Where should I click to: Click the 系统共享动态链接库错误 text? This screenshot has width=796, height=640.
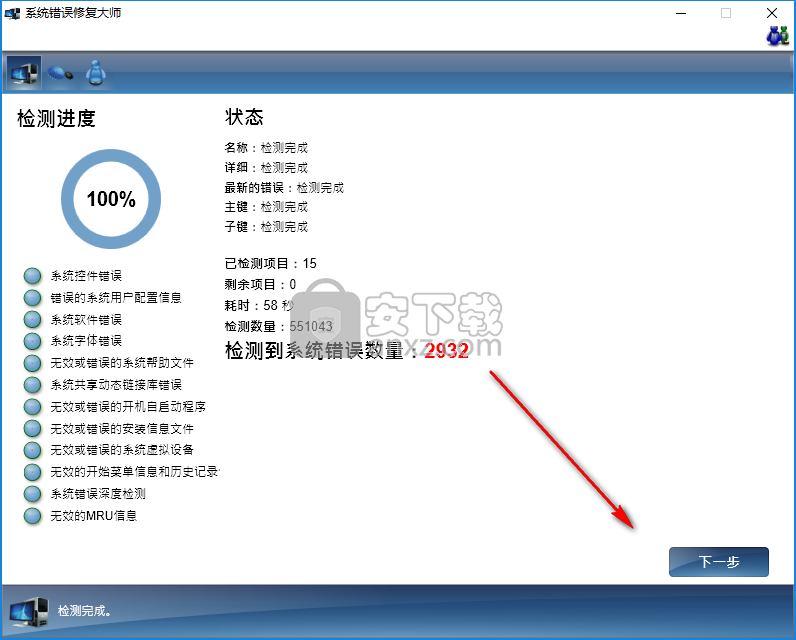click(116, 385)
